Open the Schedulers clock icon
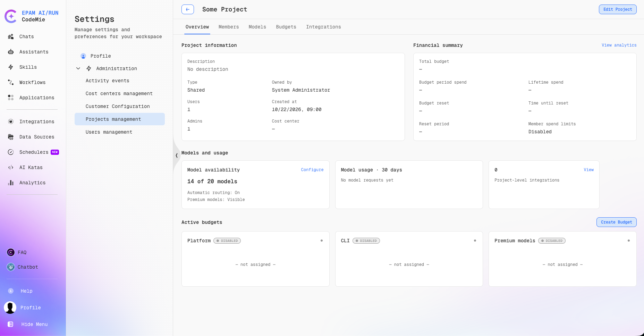 click(11, 152)
